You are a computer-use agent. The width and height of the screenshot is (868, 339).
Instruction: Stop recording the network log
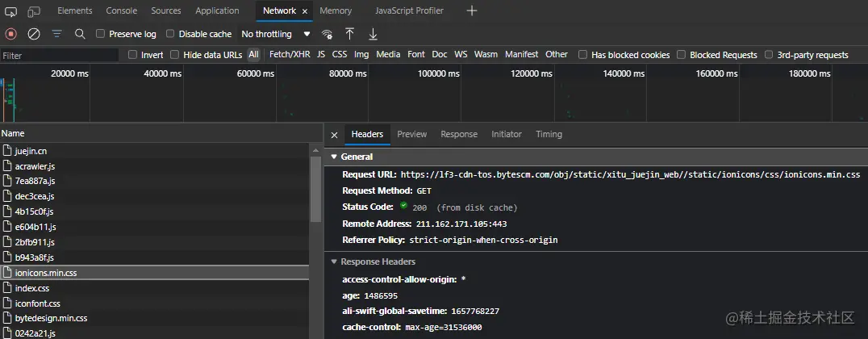point(10,35)
